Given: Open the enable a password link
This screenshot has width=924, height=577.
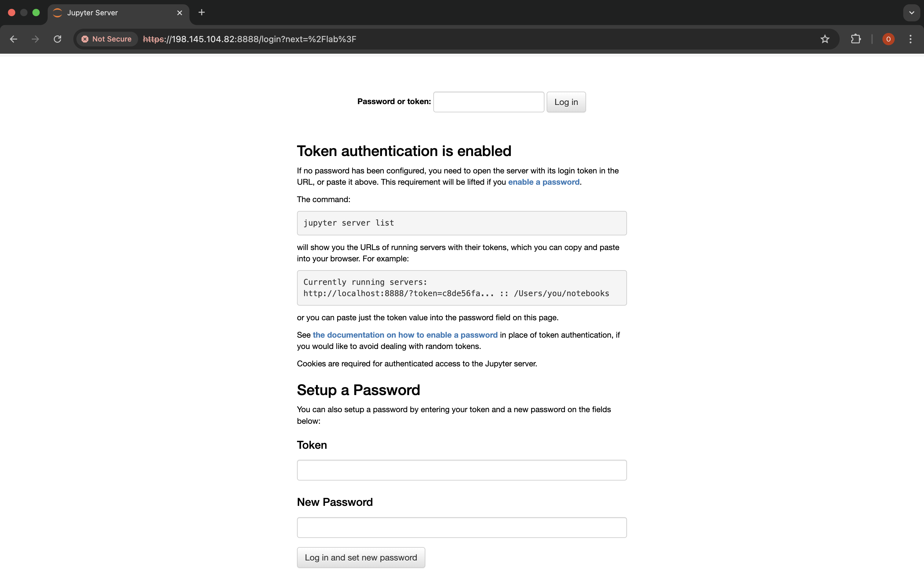Looking at the screenshot, I should click(544, 182).
